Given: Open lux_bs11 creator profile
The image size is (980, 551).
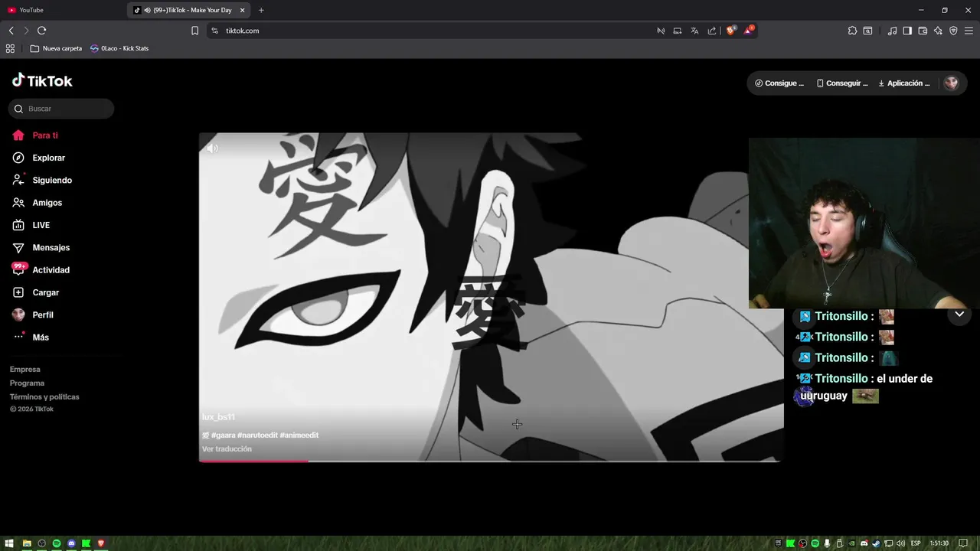Looking at the screenshot, I should (218, 417).
